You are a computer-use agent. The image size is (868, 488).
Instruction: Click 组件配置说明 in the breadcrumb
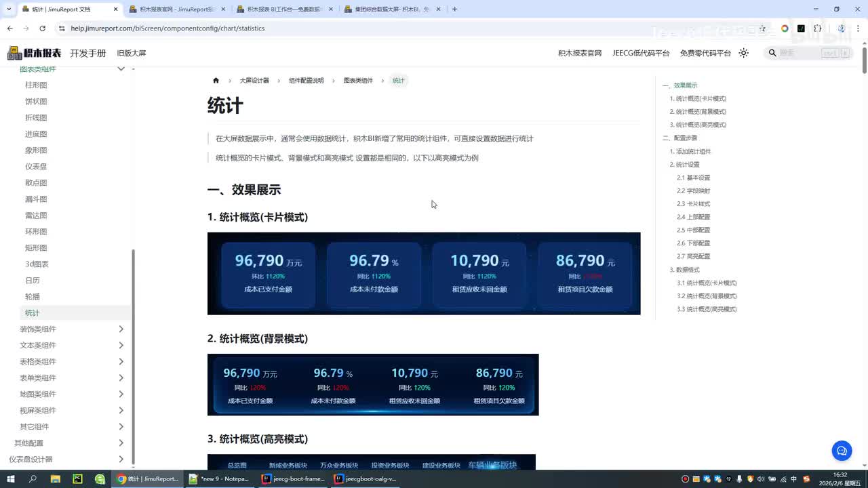[307, 81]
